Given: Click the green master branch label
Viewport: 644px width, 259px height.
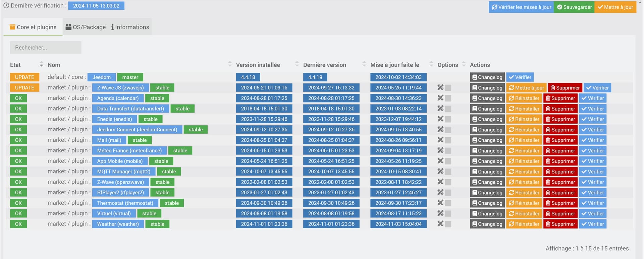Looking at the screenshot, I should pyautogui.click(x=130, y=77).
